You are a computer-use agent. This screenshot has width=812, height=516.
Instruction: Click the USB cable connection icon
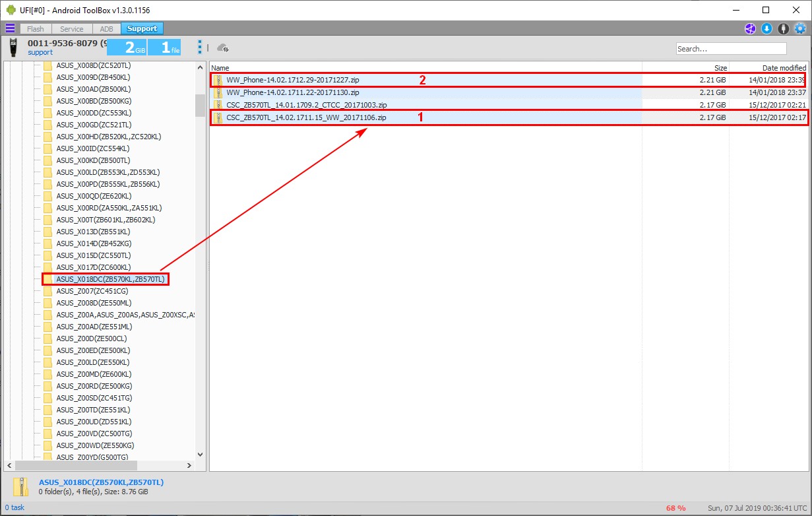783,28
